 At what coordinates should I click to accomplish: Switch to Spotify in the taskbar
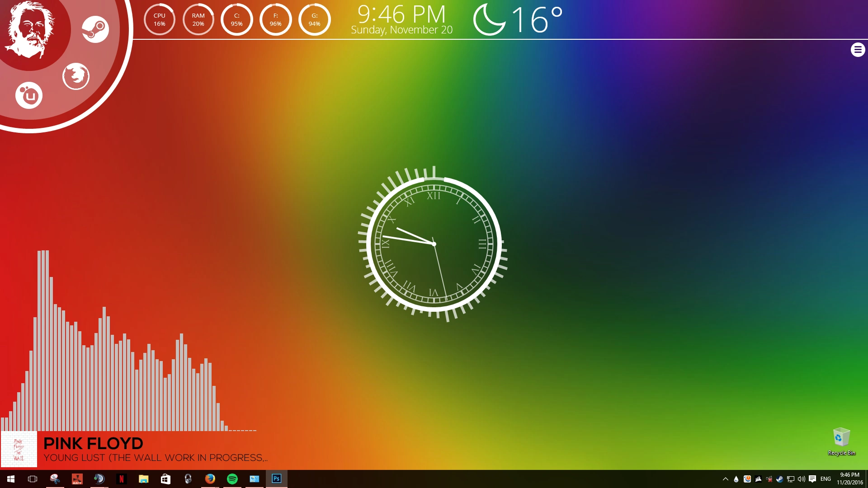(232, 479)
